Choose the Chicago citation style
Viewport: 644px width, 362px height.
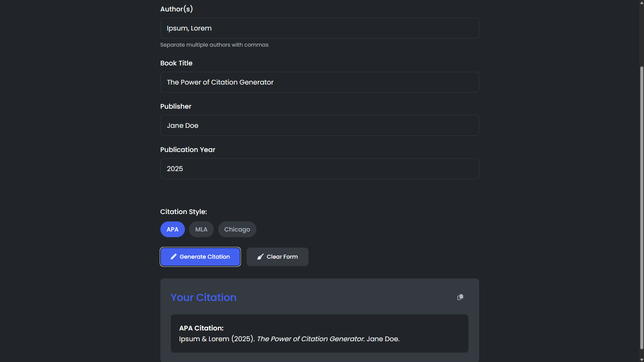click(x=237, y=229)
